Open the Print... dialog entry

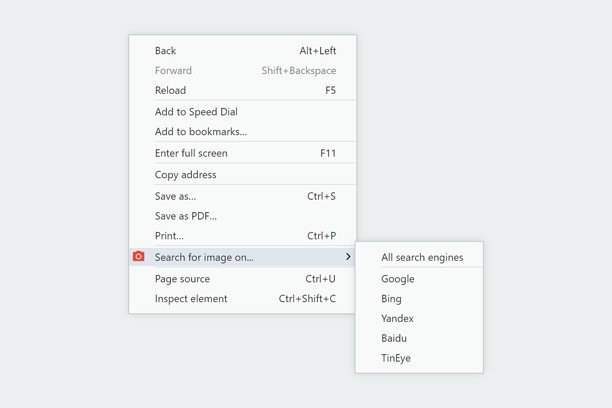click(169, 236)
